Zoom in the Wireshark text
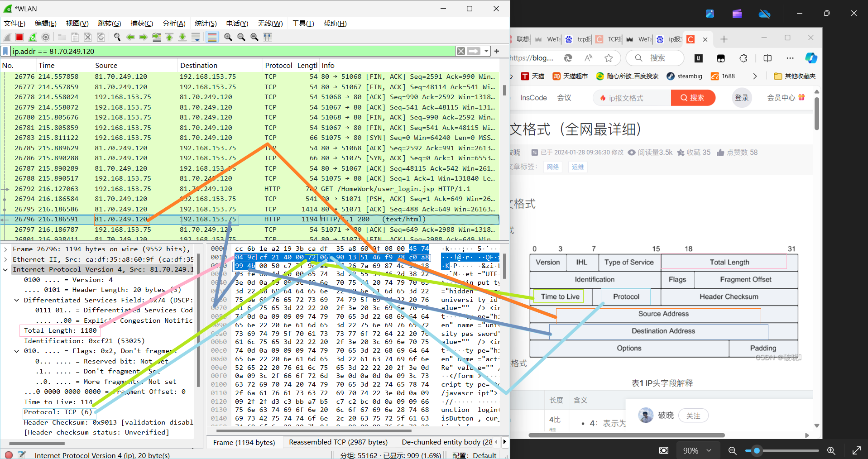Viewport: 868px width, 459px height. [228, 37]
